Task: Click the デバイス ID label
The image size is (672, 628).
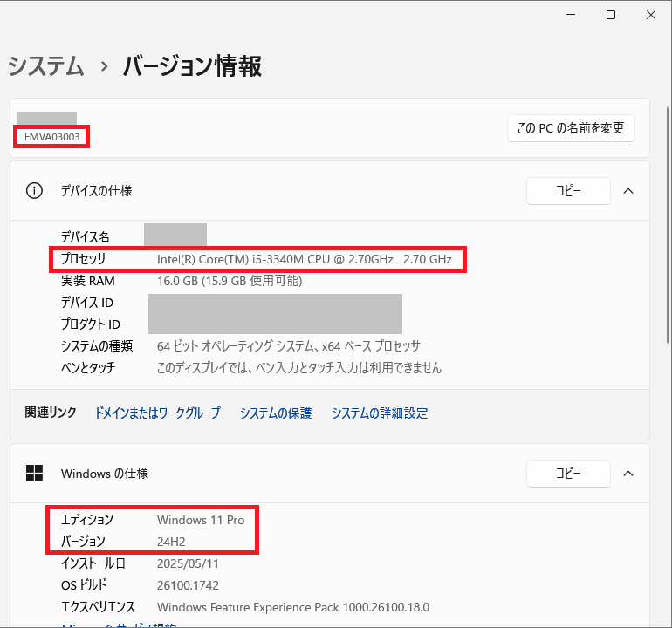Action: click(x=87, y=303)
